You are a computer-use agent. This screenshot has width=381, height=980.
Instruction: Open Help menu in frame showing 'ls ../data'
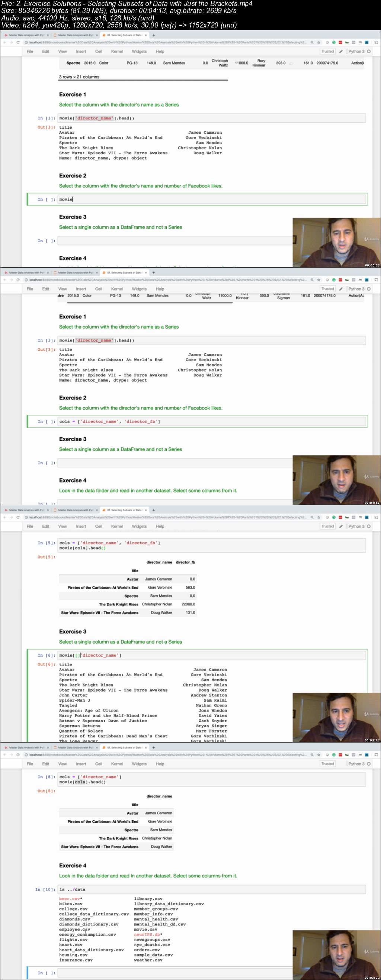[160, 764]
